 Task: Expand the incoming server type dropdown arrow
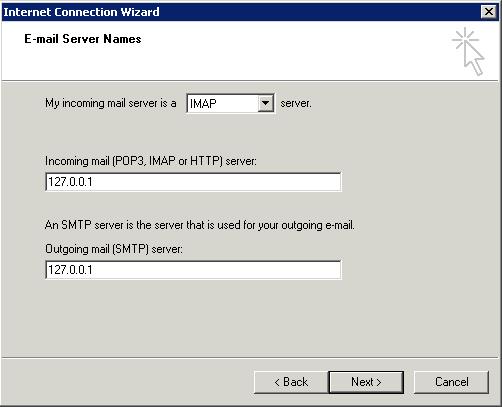click(265, 103)
